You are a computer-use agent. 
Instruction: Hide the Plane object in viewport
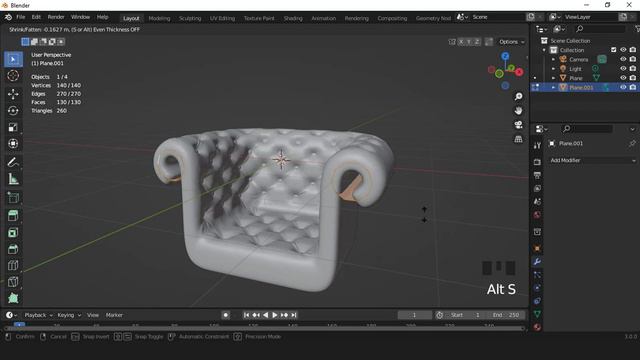(623, 78)
